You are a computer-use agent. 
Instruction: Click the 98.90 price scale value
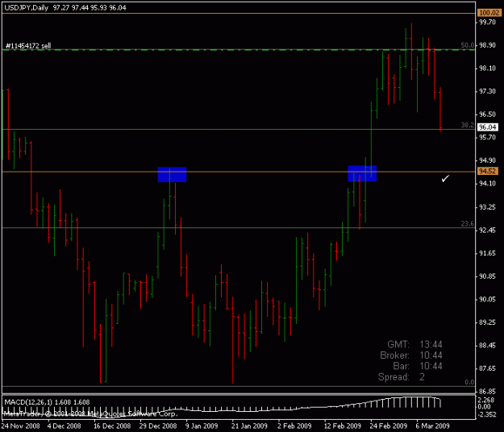(x=487, y=45)
